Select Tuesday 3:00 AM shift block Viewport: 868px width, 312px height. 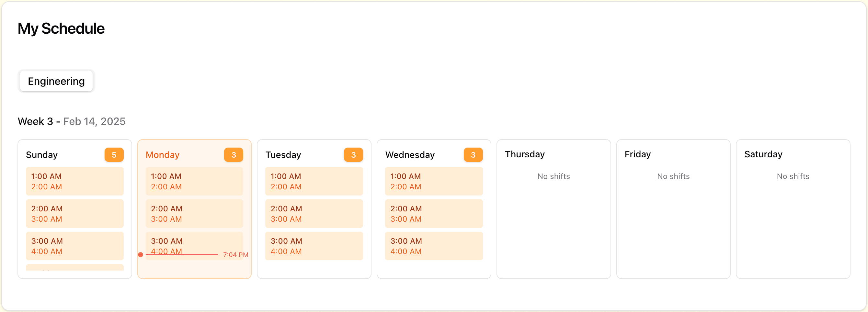point(314,246)
